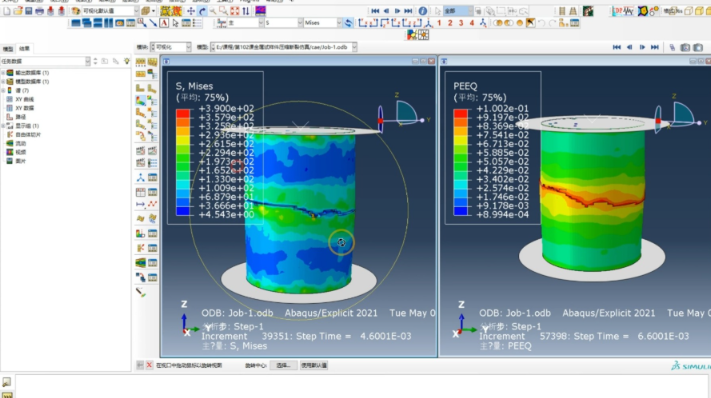Select the Magnify view tool
Viewport: 711px width, 398px height.
point(213,11)
